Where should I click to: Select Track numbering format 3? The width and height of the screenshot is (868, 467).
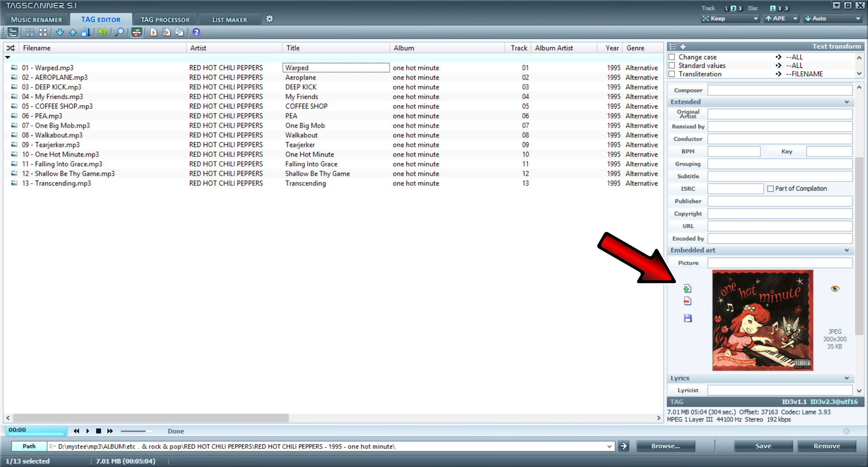click(740, 9)
